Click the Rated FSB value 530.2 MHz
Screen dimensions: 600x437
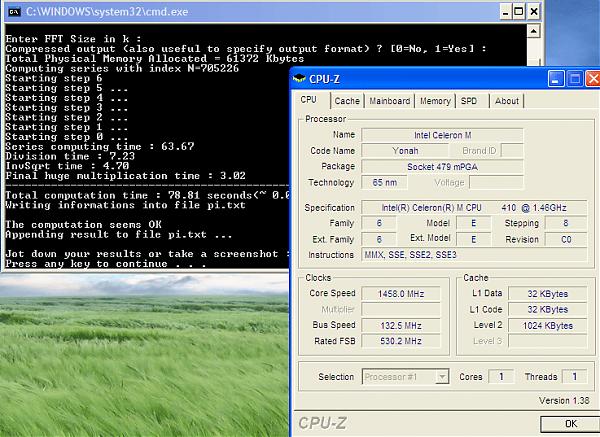coord(401,341)
